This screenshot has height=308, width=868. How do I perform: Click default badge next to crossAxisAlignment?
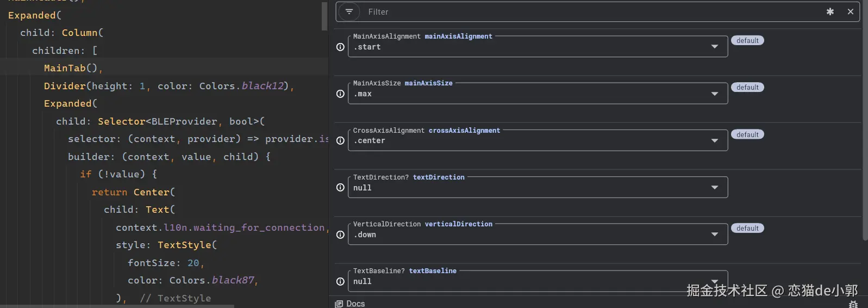pos(747,134)
